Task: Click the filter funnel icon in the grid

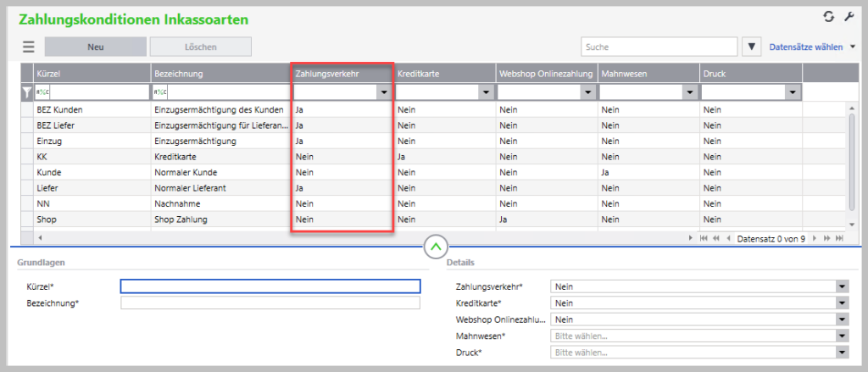Action: [27, 92]
